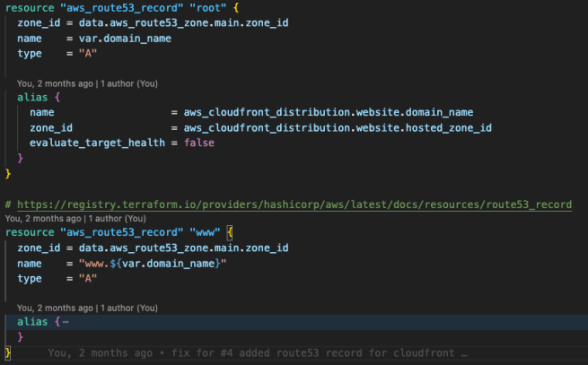Open CodeLens above the folded www alias
The height and width of the screenshot is (365, 588).
pos(87,308)
